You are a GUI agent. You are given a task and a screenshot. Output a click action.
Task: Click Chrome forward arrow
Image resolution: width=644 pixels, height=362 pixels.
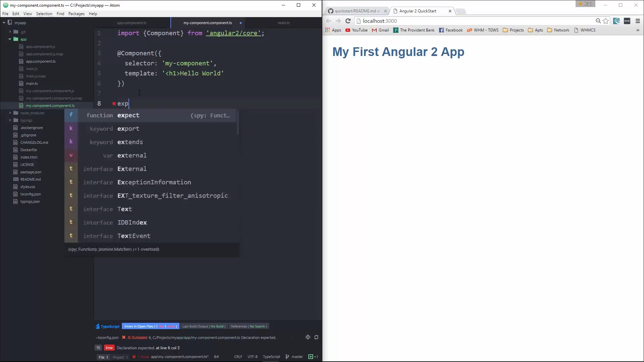click(338, 21)
